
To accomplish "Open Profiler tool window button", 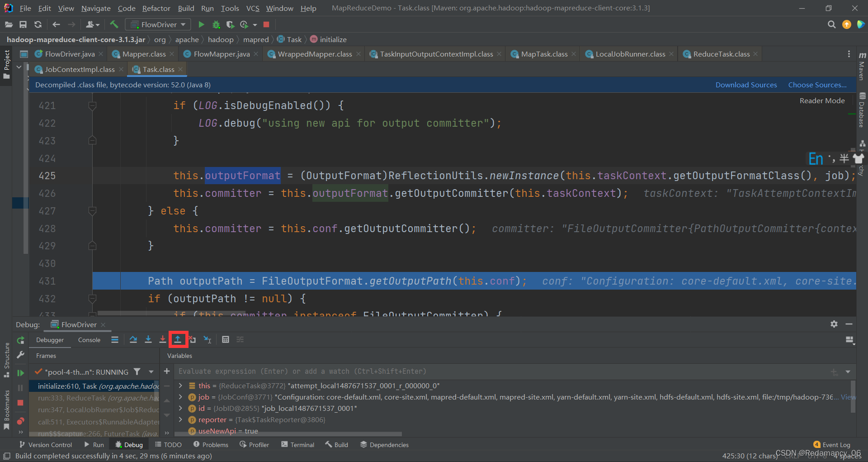I will (x=254, y=445).
